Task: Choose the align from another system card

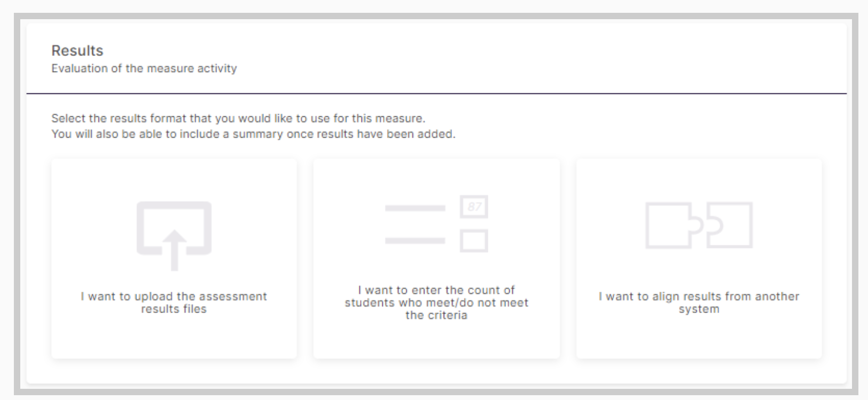Action: point(699,258)
